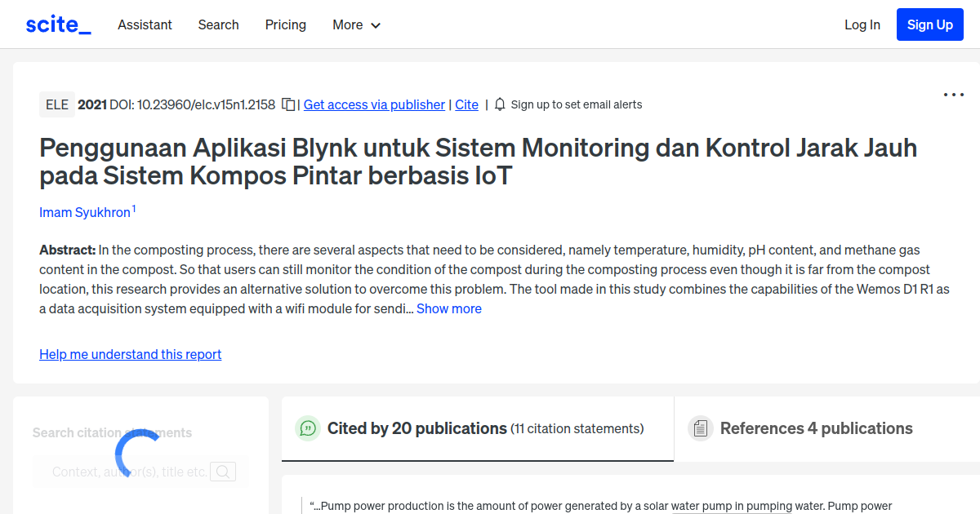
Task: Click the References document icon
Action: click(x=700, y=428)
